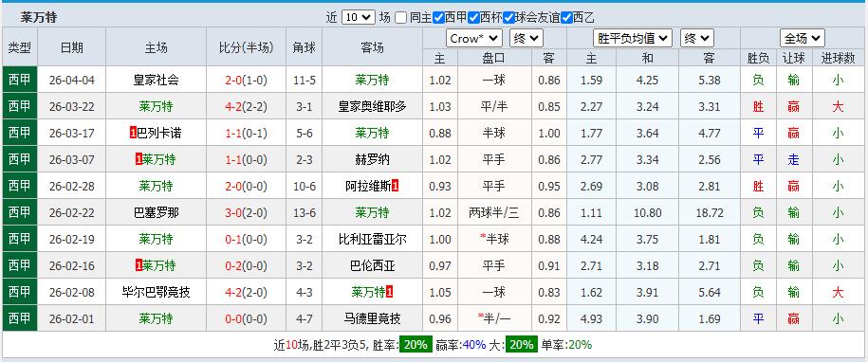Image resolution: width=868 pixels, height=362 pixels.
Task: Click the red card badge beside 巴列卡诺
Action: (133, 134)
